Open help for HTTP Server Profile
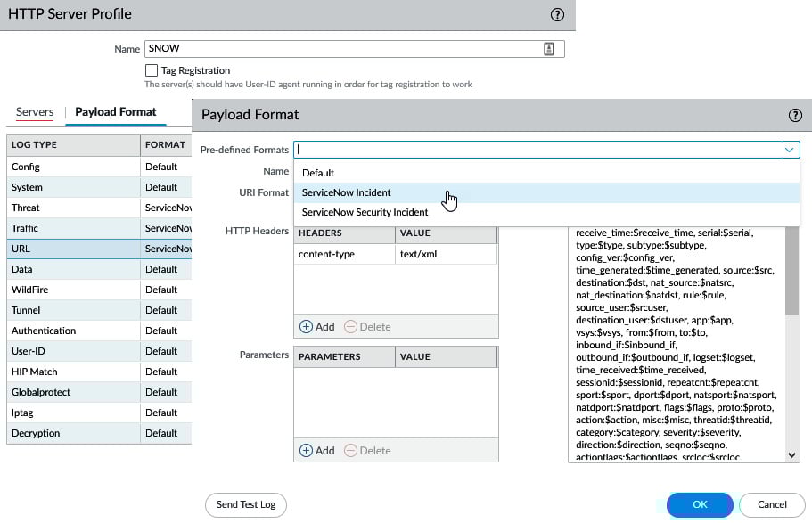 (x=557, y=14)
